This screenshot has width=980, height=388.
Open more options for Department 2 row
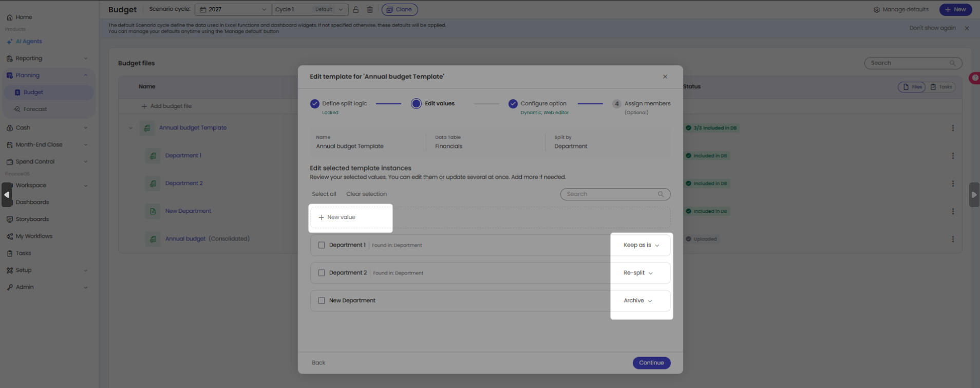coord(953,183)
